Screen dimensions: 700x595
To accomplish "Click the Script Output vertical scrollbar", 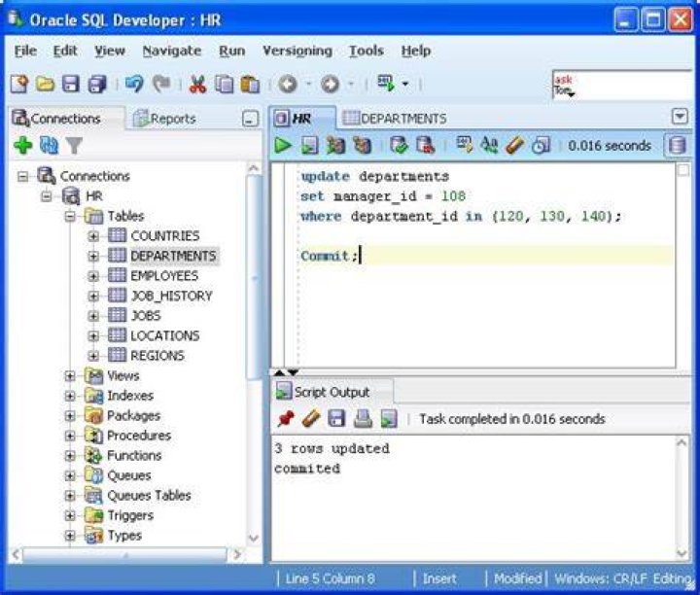I will pos(682,498).
